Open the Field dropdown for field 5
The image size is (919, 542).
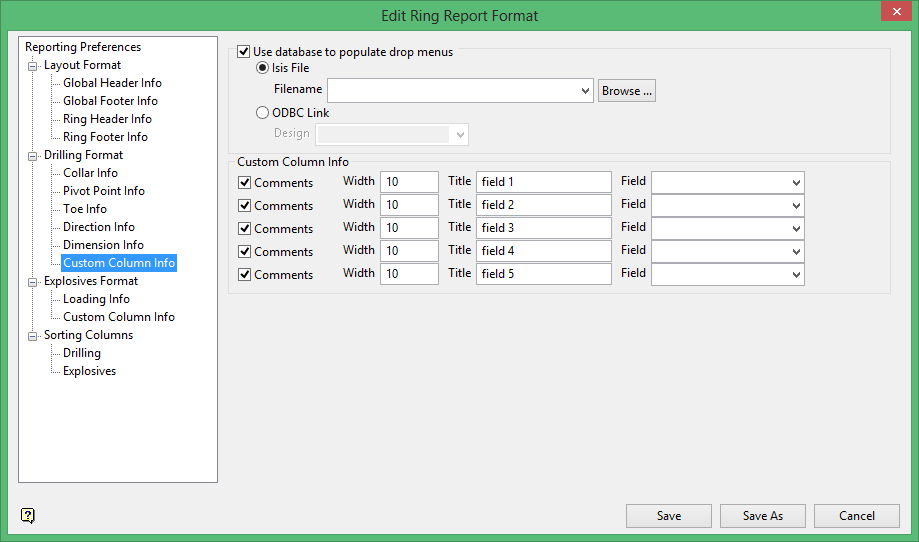796,274
